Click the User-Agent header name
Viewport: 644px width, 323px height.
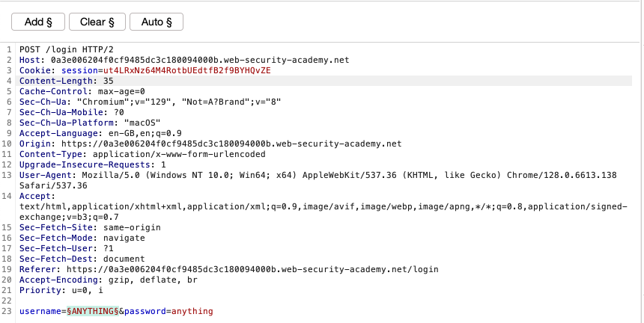(44, 175)
